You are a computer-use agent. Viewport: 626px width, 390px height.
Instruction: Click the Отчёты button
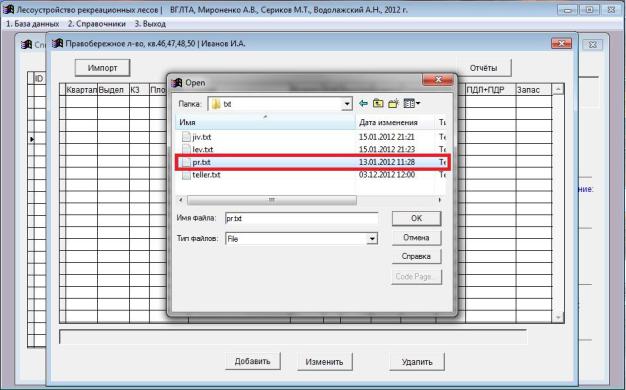(483, 68)
